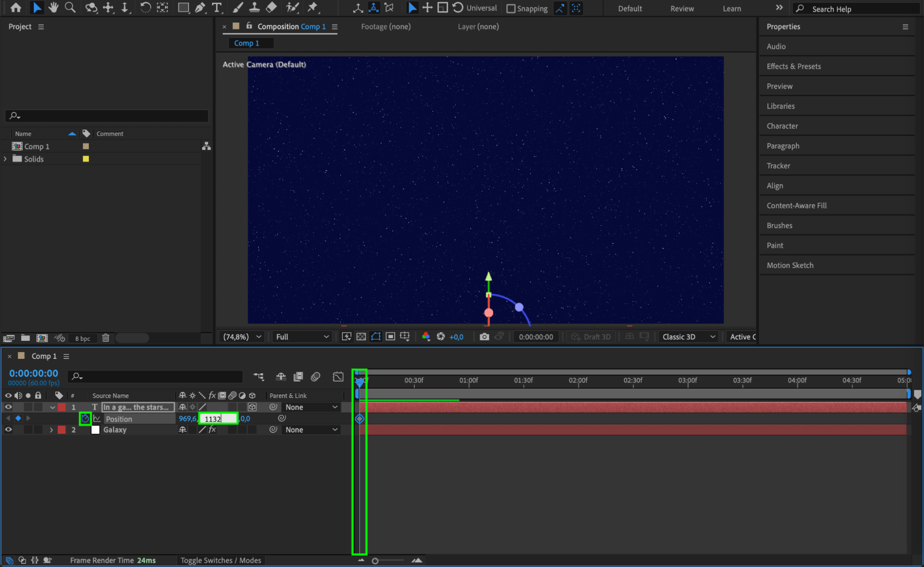Click the Home icon
Image resolution: width=924 pixels, height=567 pixels.
pyautogui.click(x=16, y=7)
